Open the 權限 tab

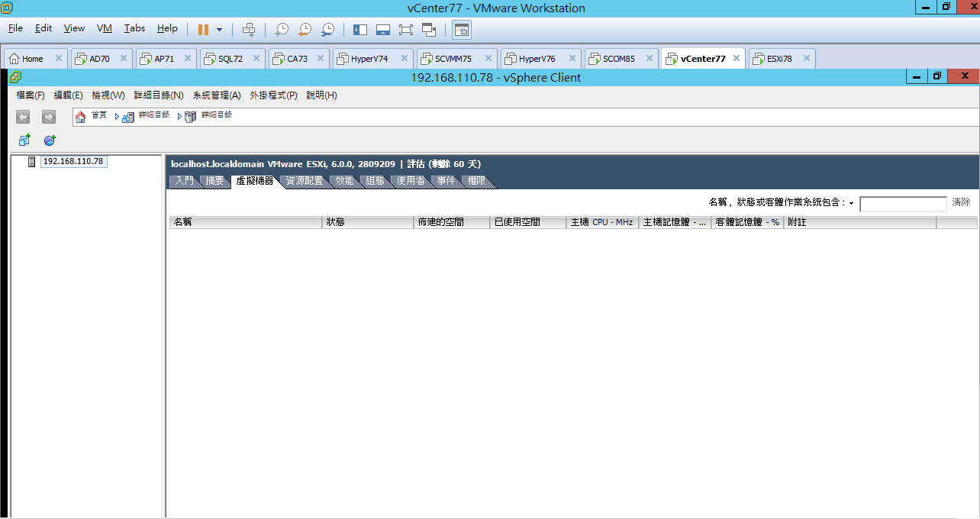(476, 181)
